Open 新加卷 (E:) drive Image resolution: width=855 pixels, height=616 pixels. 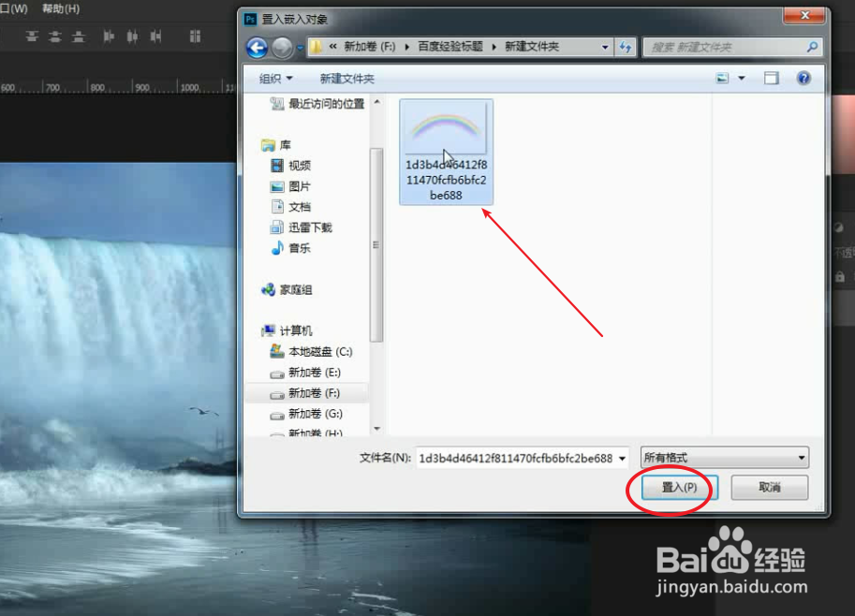coord(305,373)
